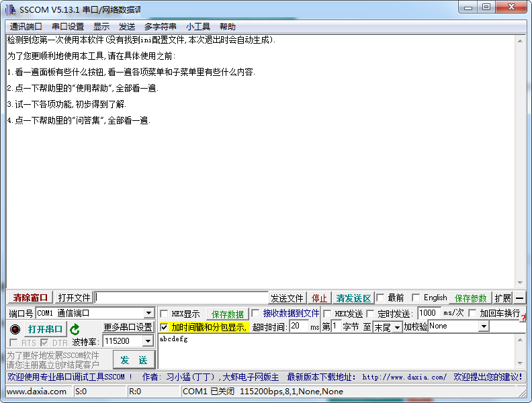Viewport: 532px width, 403px height.
Task: Toggle the English language checkbox
Action: click(x=416, y=298)
